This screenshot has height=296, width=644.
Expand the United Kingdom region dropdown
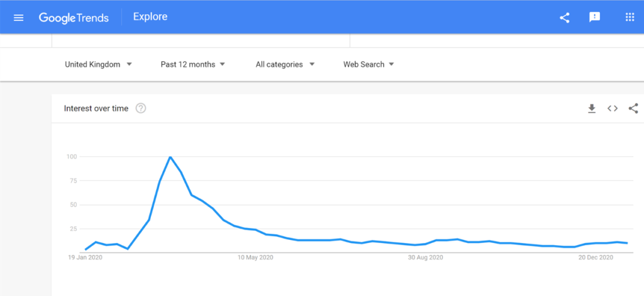coord(99,64)
